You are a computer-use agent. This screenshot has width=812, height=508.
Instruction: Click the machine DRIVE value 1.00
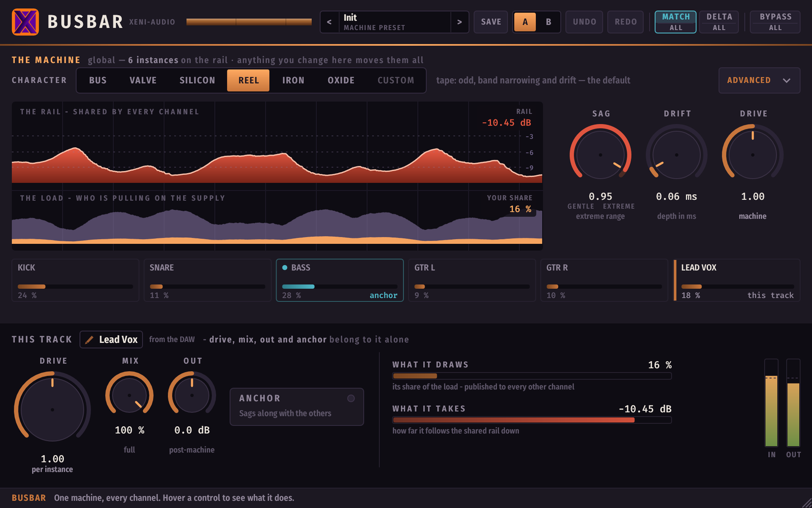753,197
